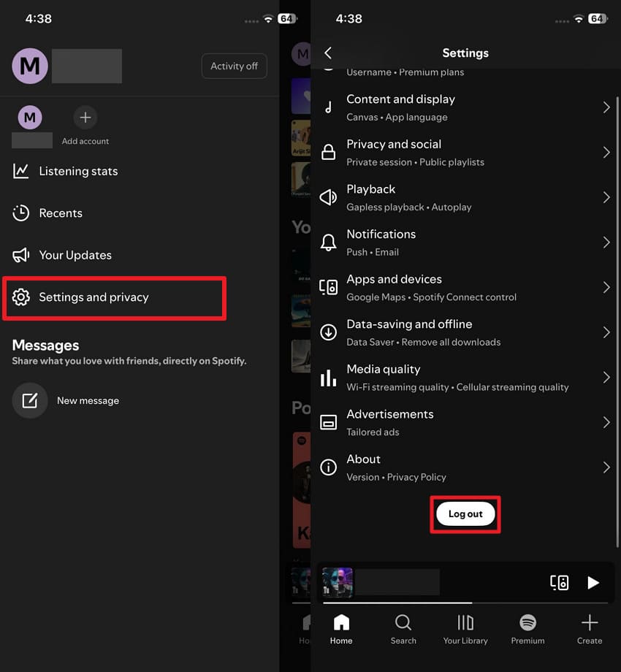Expand Notifications chevron

click(x=606, y=243)
